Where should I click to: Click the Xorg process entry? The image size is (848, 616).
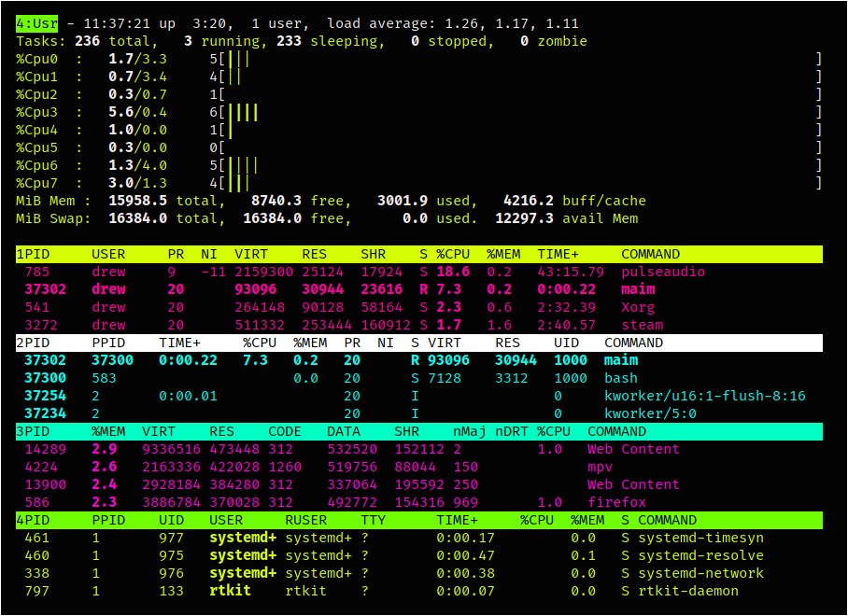(x=638, y=307)
